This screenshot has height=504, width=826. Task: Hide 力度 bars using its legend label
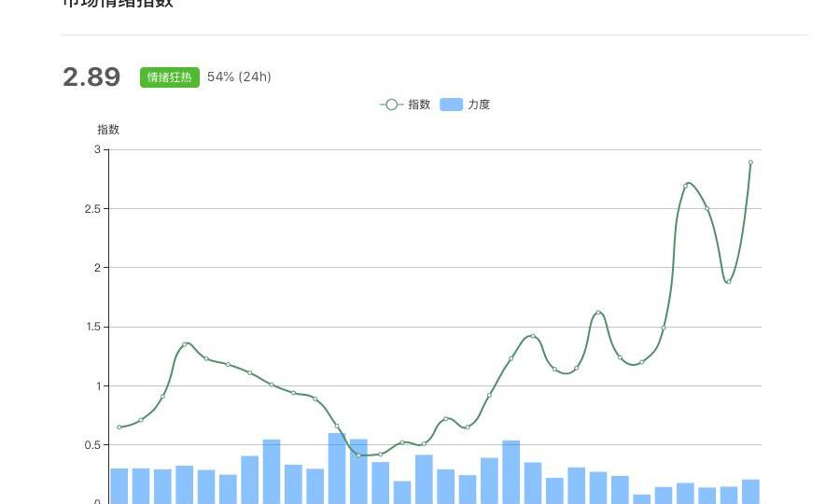(479, 105)
